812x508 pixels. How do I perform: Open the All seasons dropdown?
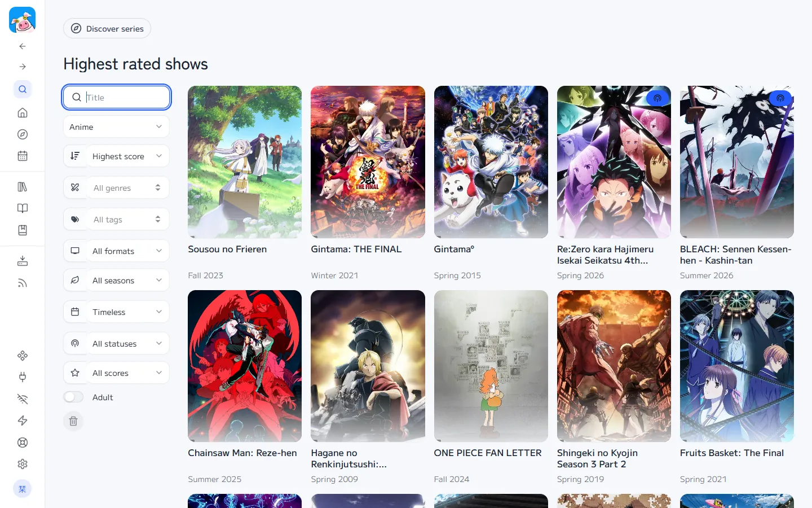(x=128, y=281)
